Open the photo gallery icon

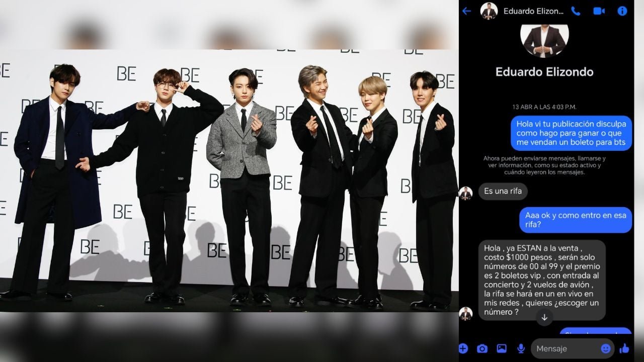pyautogui.click(x=502, y=348)
